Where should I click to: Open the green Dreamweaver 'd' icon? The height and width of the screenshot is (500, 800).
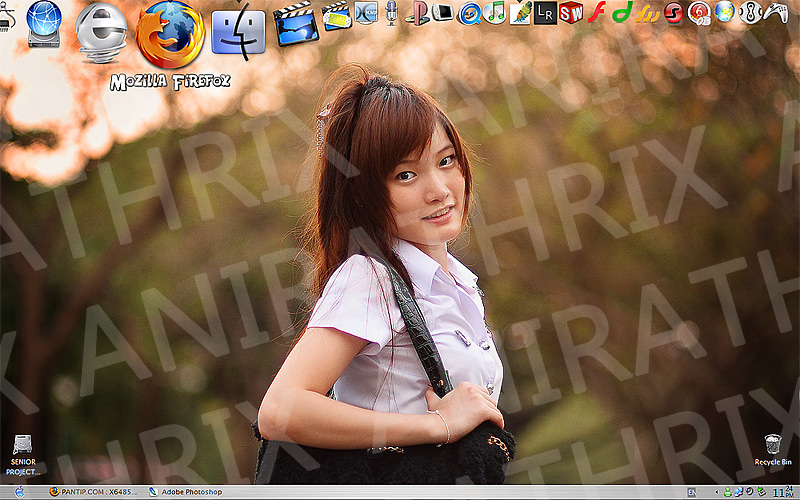click(622, 12)
